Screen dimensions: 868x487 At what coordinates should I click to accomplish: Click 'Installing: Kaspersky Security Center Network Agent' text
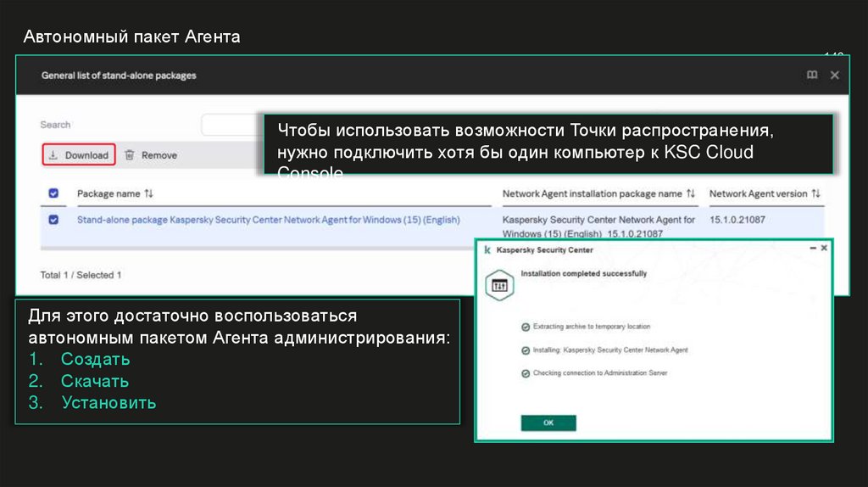610,350
